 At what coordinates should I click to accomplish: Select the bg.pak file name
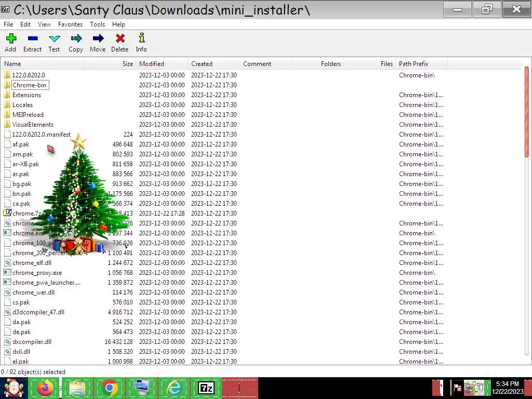[22, 183]
